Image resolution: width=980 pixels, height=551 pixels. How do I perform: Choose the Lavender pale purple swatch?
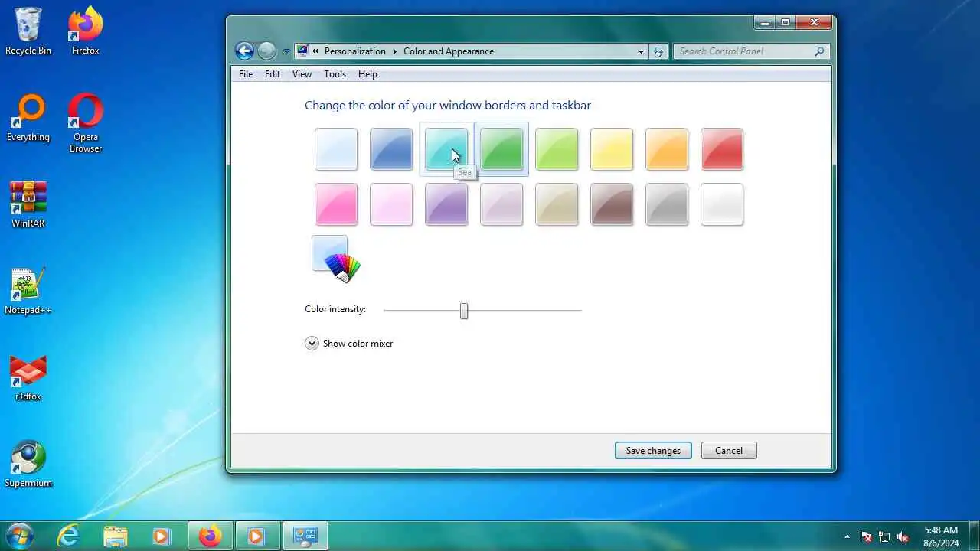[501, 204]
